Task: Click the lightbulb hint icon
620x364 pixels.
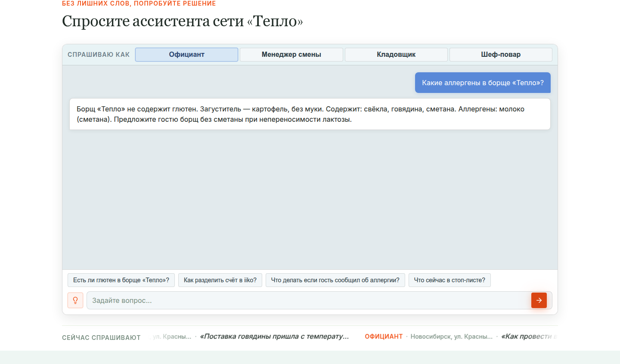Action: tap(75, 300)
